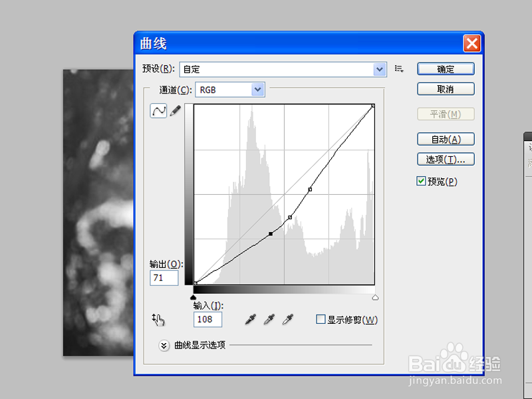The height and width of the screenshot is (399, 532).
Task: Activate the on-image adjustment hand tool
Action: click(x=158, y=320)
